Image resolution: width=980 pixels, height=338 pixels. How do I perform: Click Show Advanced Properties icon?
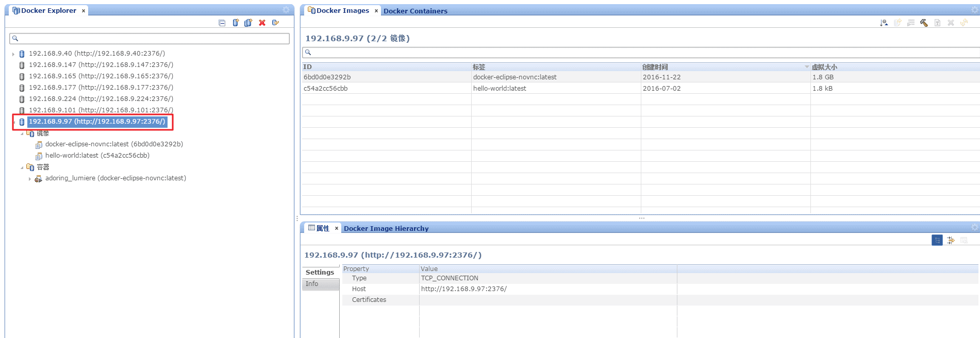pyautogui.click(x=951, y=240)
